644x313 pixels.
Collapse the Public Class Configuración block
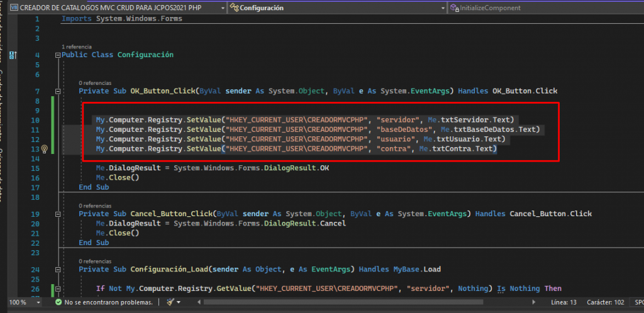pos(58,55)
